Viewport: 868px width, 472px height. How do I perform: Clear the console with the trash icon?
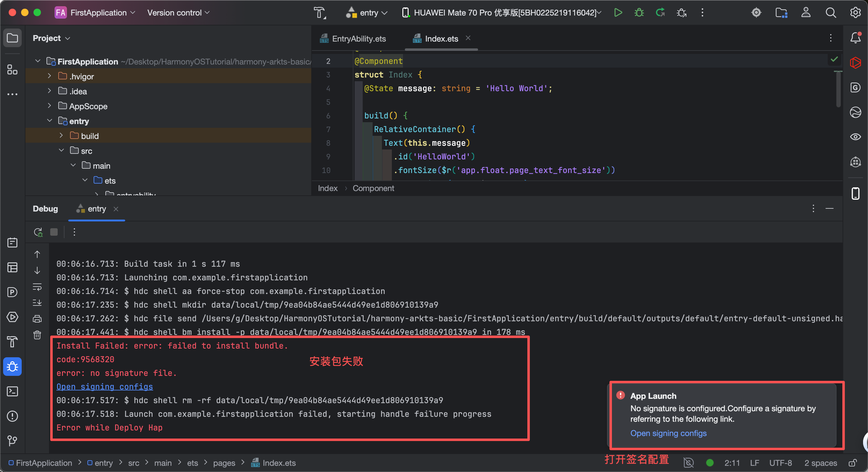point(37,335)
